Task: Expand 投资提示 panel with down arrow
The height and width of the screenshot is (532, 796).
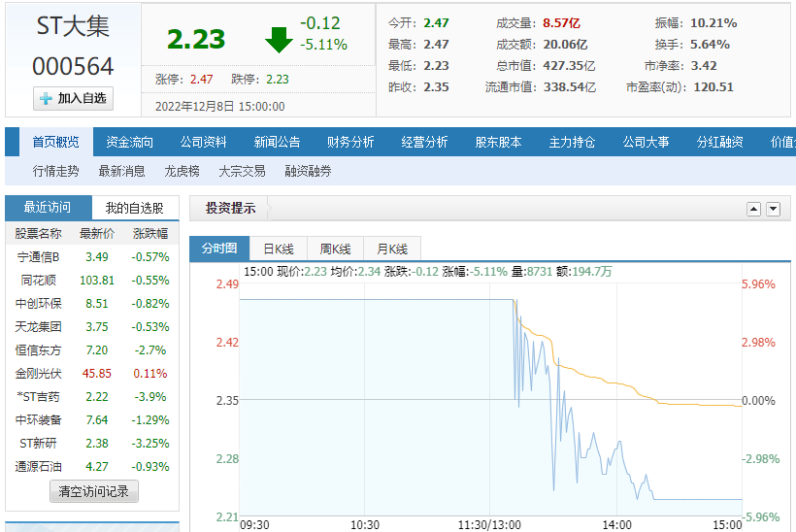Action: (x=773, y=210)
